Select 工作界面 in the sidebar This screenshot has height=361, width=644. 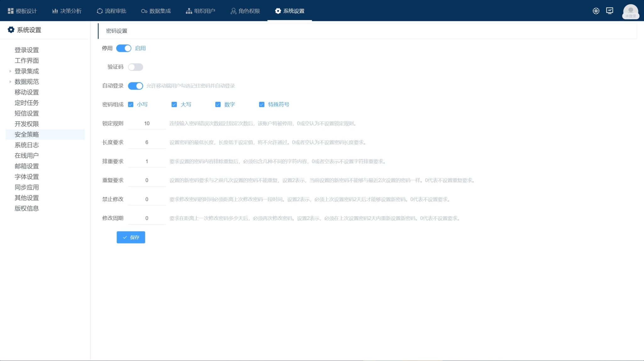pyautogui.click(x=27, y=60)
